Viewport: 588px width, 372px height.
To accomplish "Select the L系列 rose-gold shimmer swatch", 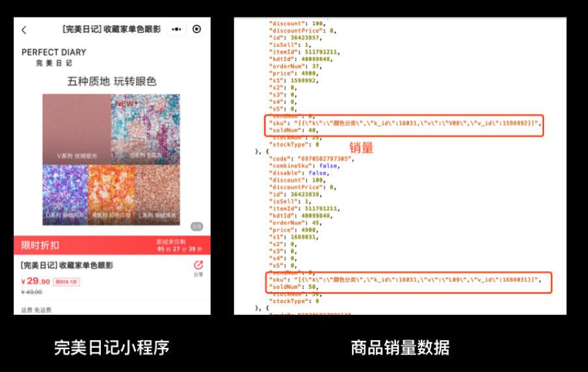I will 157,195.
